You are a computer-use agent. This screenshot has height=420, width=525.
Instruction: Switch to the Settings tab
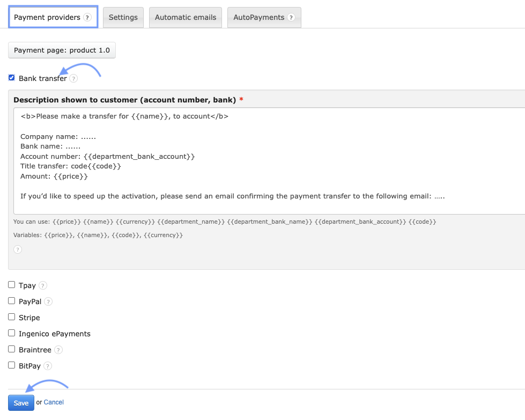click(x=123, y=18)
